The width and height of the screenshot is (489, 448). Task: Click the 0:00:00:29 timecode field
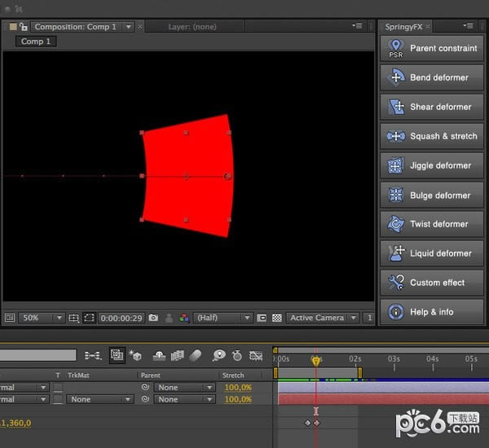point(121,318)
